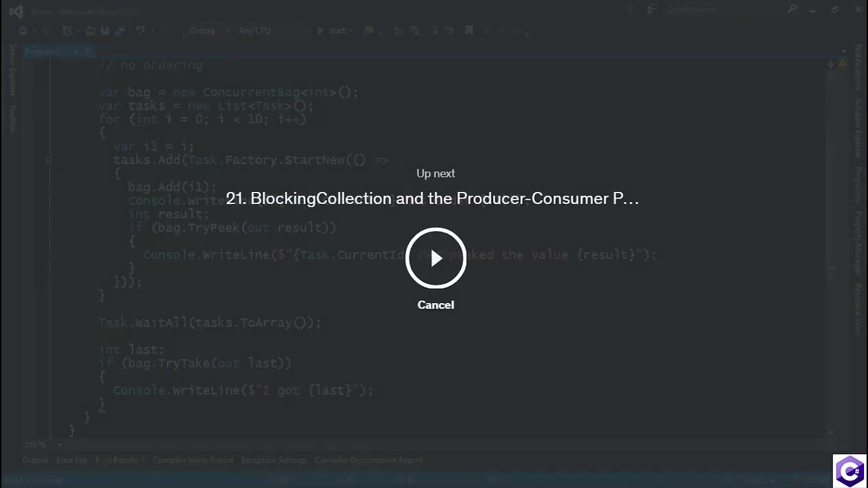The width and height of the screenshot is (868, 488).
Task: Open Compiler Optimization Report tab
Action: coord(368,460)
